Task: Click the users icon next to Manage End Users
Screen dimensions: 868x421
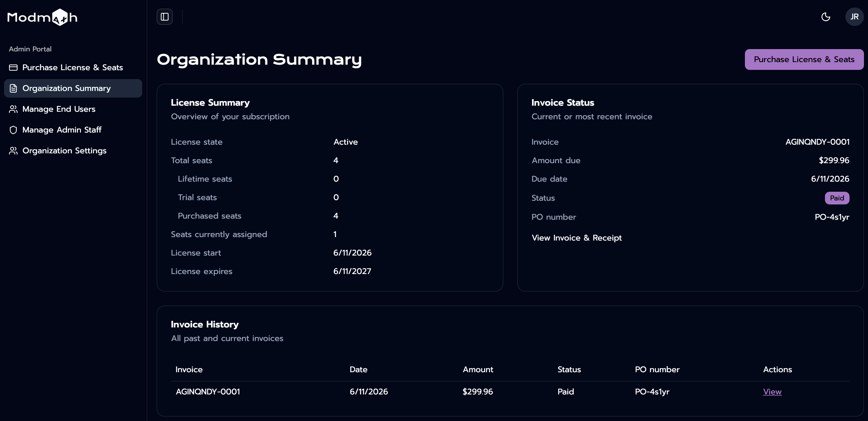Action: pos(13,109)
